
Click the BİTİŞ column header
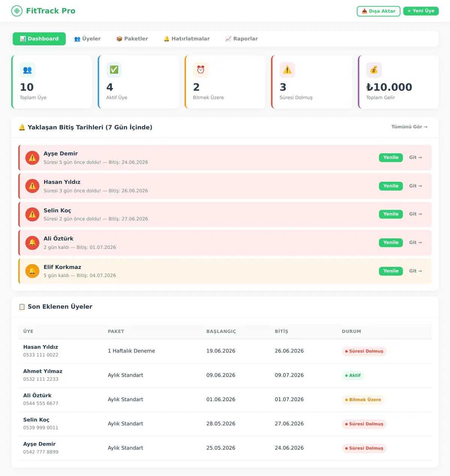(282, 332)
